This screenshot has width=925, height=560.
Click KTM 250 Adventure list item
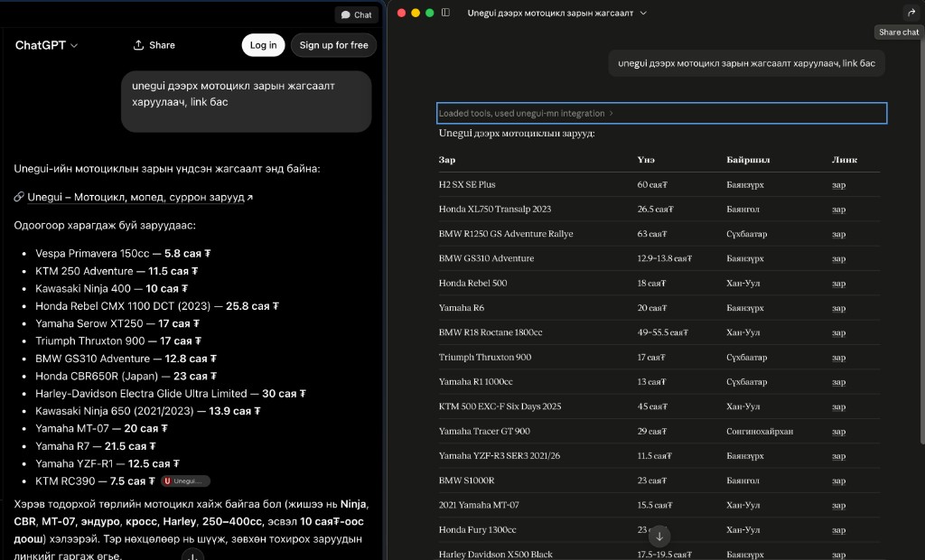(117, 272)
